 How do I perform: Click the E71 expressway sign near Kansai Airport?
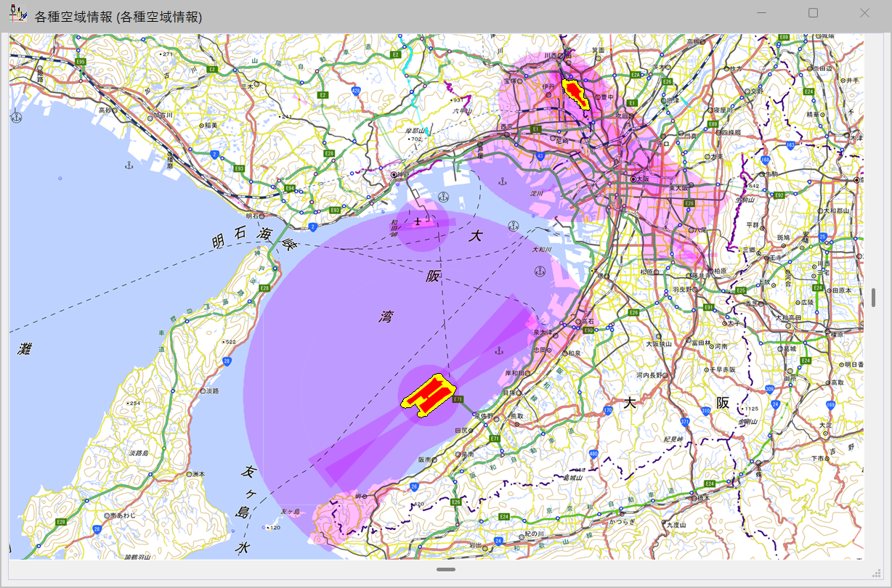coord(457,399)
